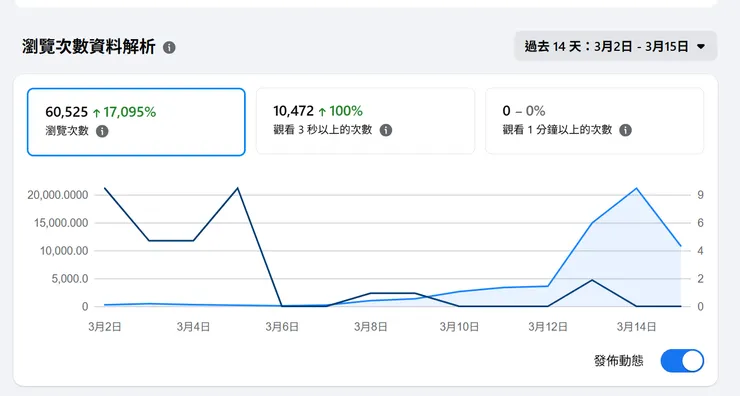Click the 3月14日 x-axis label

[637, 327]
